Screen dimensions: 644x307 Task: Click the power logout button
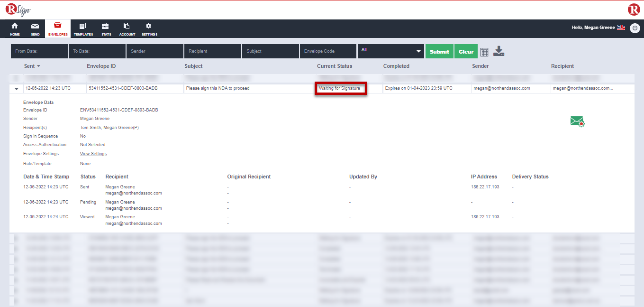[635, 28]
